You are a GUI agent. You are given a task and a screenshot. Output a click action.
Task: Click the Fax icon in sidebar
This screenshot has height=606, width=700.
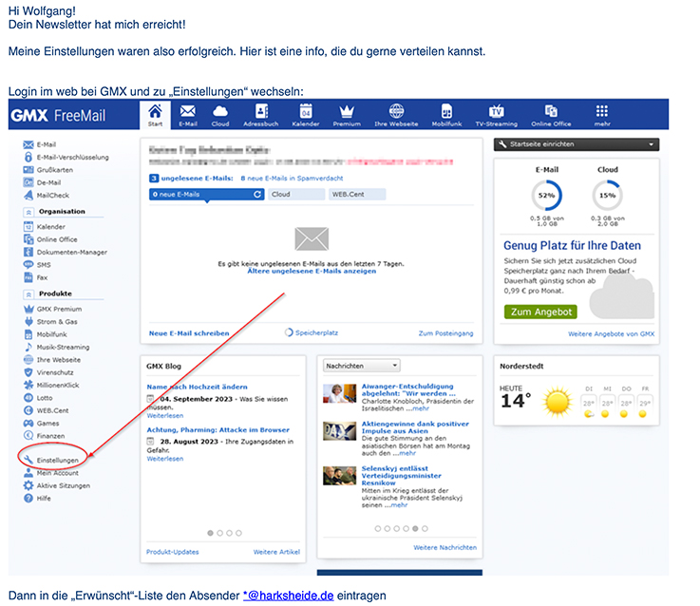28,277
